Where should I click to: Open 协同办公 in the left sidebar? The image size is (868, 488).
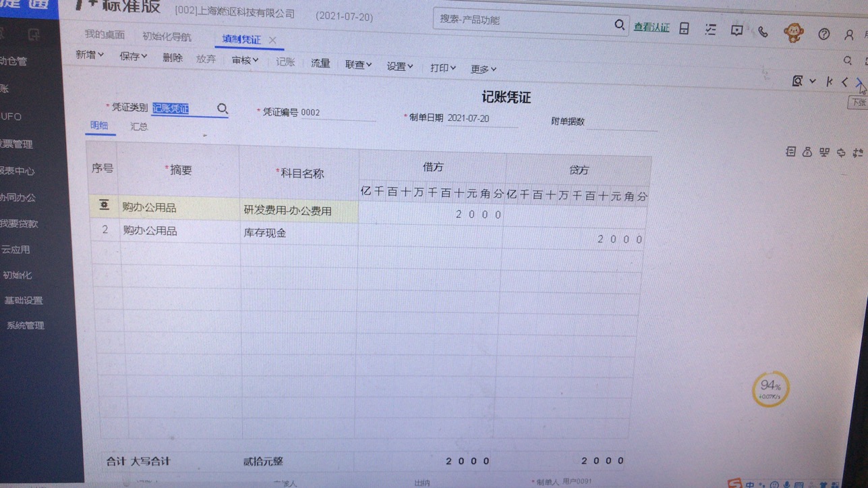point(18,198)
